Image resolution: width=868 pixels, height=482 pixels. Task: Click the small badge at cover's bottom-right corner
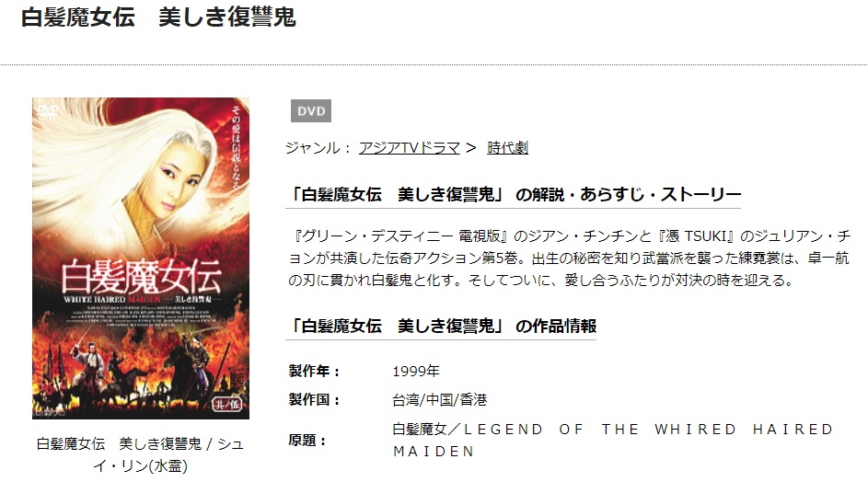(x=227, y=405)
